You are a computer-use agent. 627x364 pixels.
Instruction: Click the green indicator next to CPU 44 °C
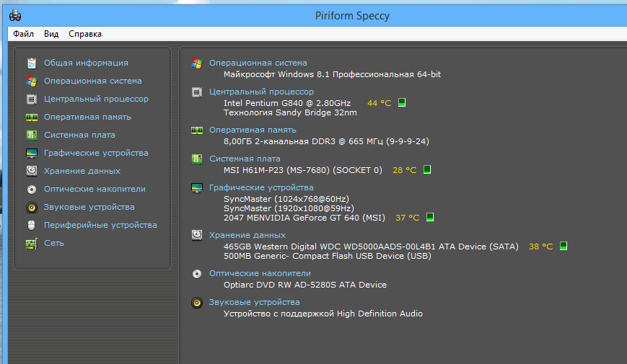point(402,102)
